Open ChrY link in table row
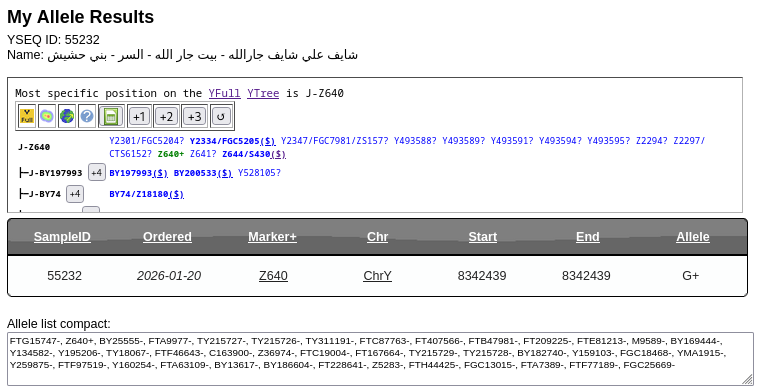Viewport: 763px width, 392px height. tap(377, 276)
